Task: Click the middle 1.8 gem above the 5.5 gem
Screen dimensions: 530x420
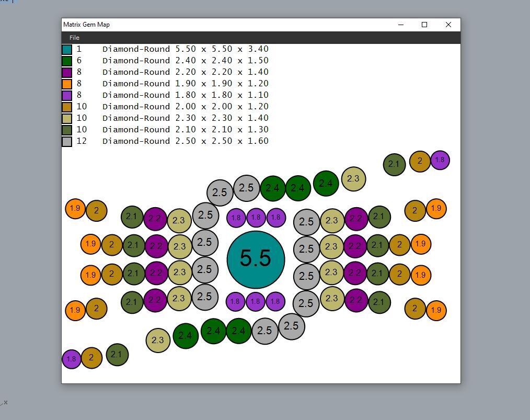Action: pyautogui.click(x=256, y=218)
